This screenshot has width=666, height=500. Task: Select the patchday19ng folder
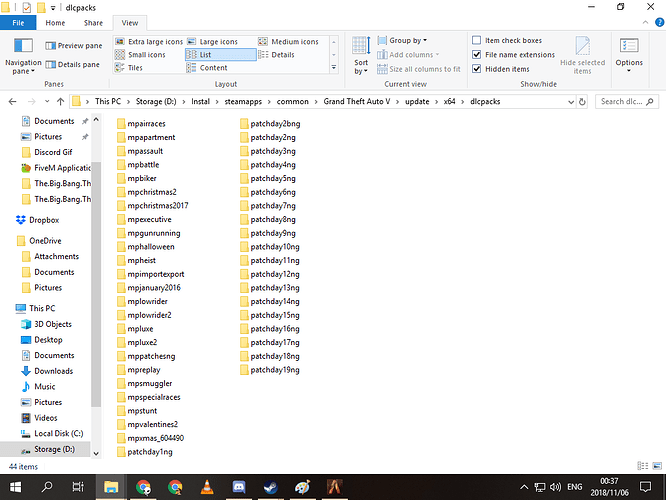click(270, 370)
